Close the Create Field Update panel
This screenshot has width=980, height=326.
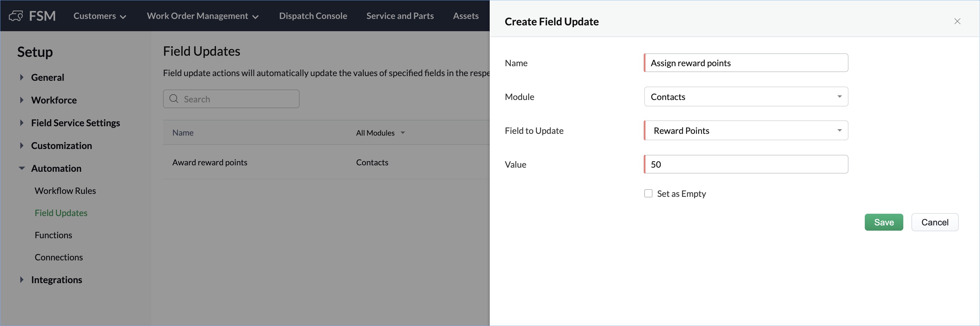(957, 21)
